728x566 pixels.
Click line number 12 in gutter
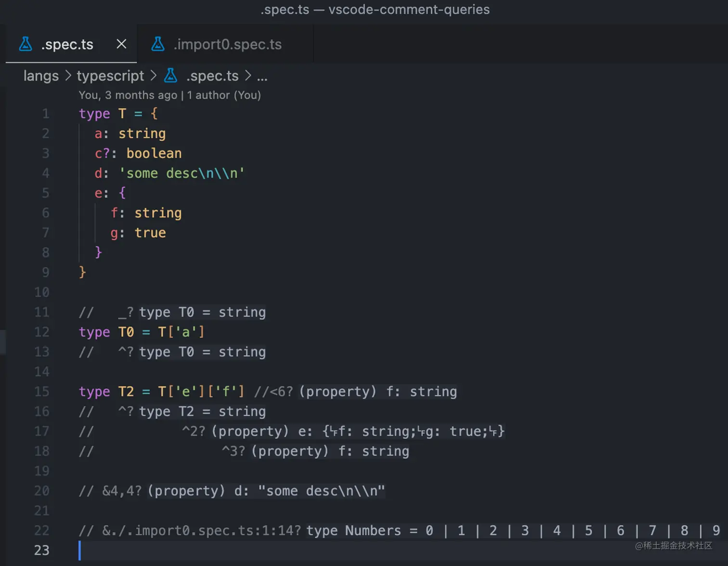42,332
